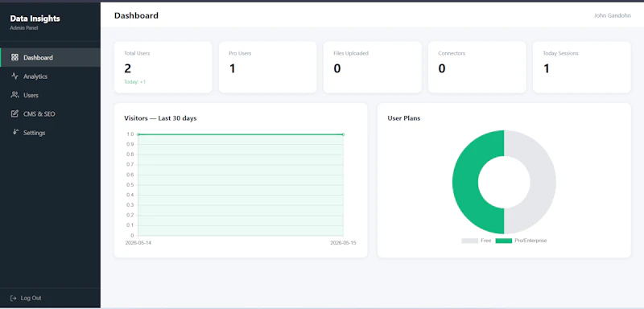
Task: Click the Log Out arrow icon
Action: [14, 298]
